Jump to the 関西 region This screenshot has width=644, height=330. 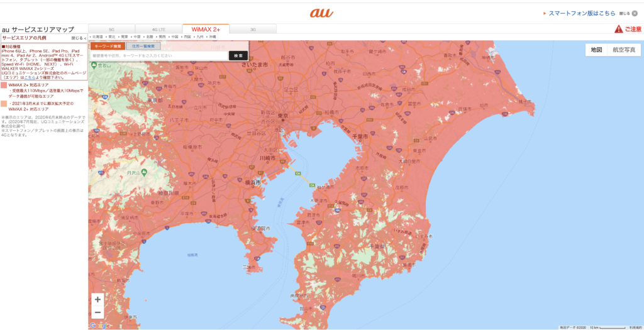pos(162,37)
